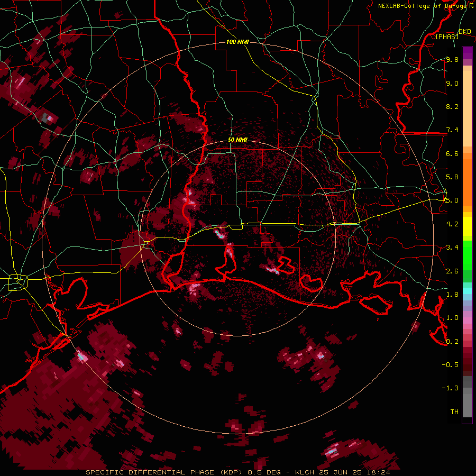476x476 pixels.
Task: Click the purple top segment of the color bar
Action: 467,53
